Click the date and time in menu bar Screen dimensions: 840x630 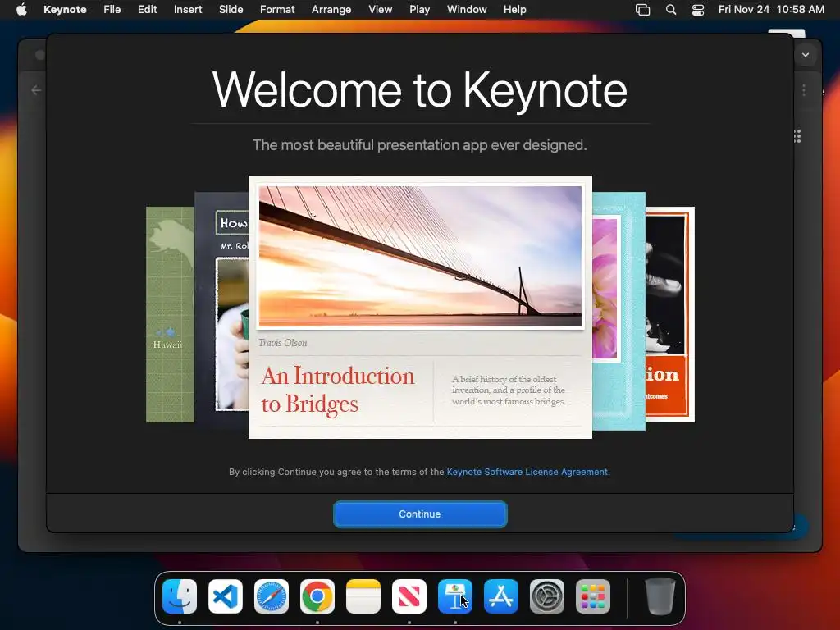(x=771, y=9)
